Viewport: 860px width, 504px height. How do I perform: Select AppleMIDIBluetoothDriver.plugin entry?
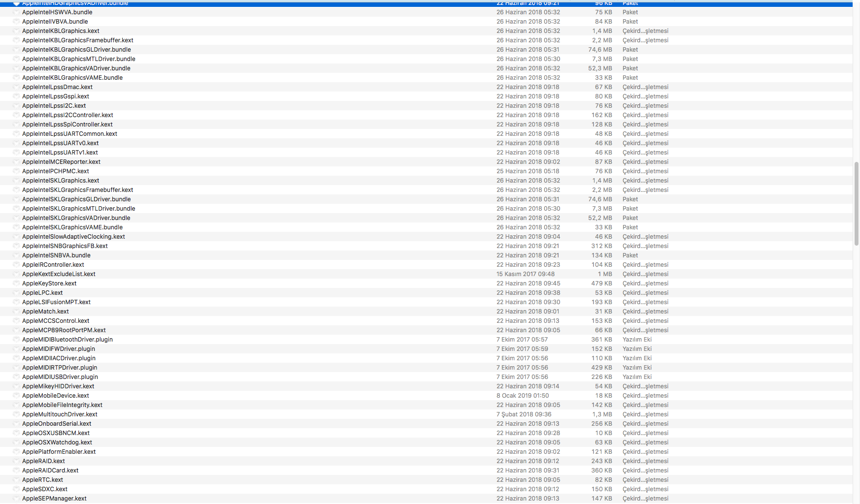[x=67, y=340]
